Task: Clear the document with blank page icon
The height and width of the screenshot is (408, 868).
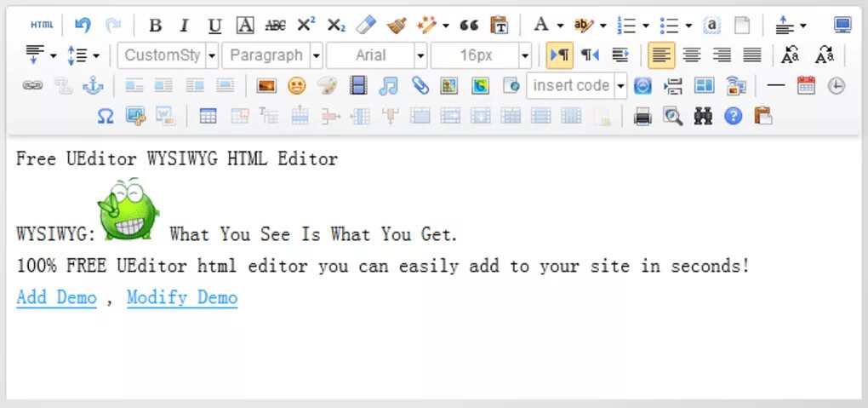Action: (x=742, y=25)
